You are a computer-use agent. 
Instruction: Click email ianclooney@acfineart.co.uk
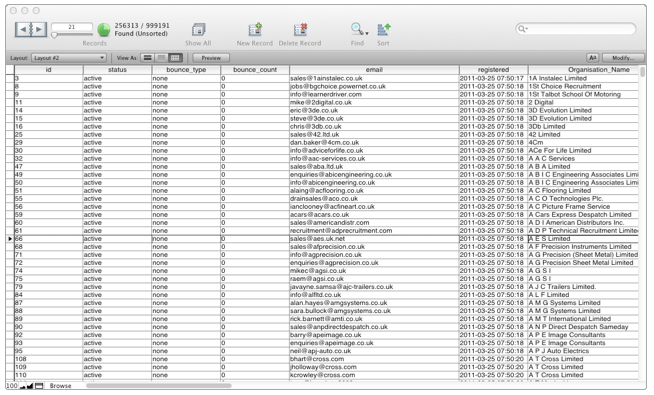click(x=374, y=206)
